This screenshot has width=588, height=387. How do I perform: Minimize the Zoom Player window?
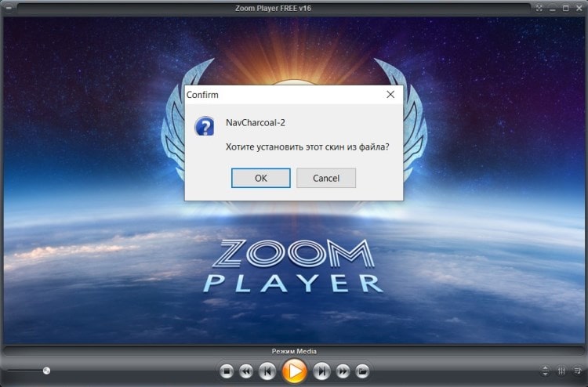coord(553,9)
